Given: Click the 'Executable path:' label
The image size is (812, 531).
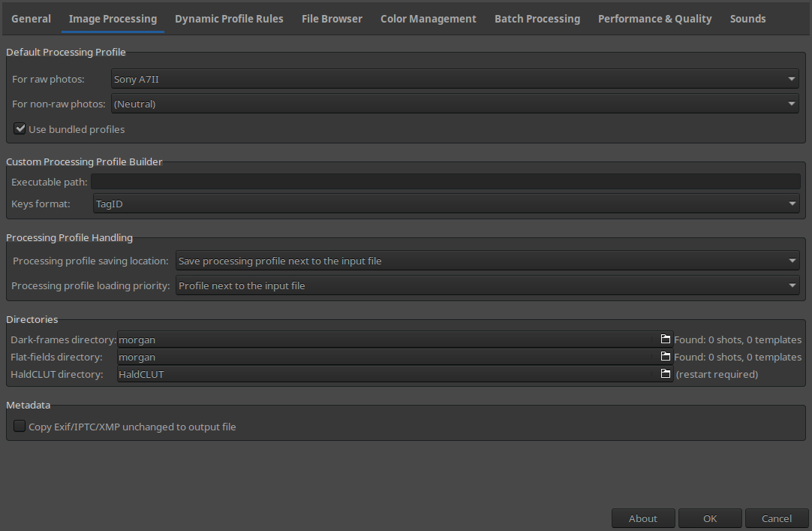Looking at the screenshot, I should [50, 182].
